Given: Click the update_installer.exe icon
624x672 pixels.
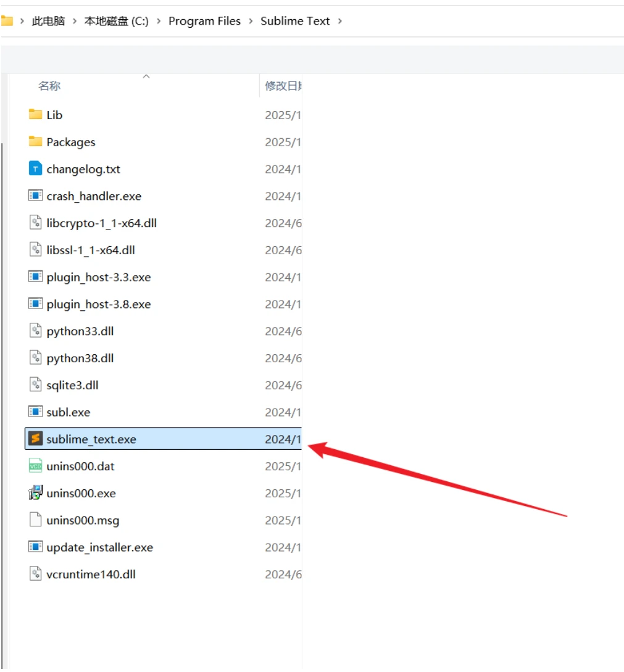Looking at the screenshot, I should click(35, 547).
